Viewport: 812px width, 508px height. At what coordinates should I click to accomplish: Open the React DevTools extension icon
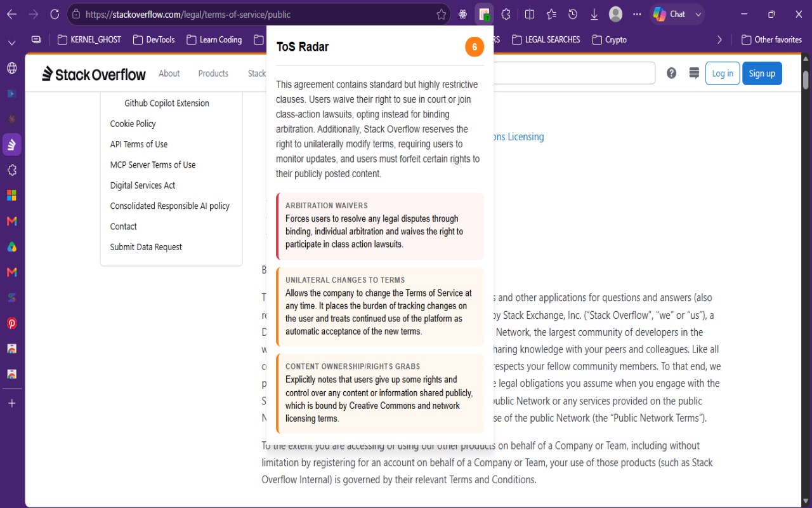(x=463, y=14)
